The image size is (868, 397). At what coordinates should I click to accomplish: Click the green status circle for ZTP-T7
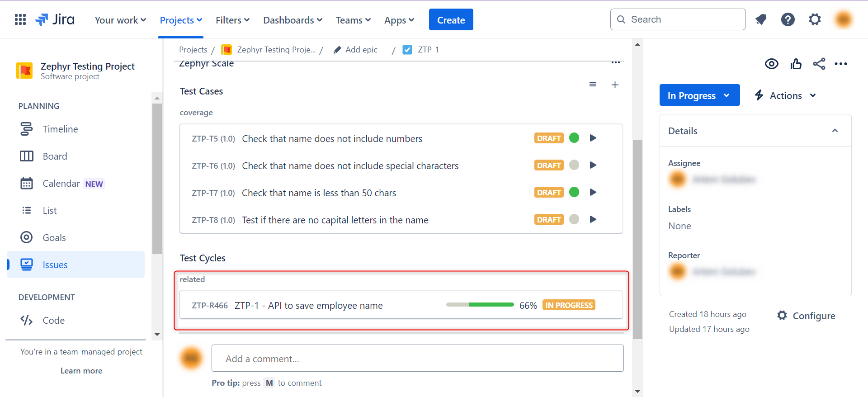point(574,192)
